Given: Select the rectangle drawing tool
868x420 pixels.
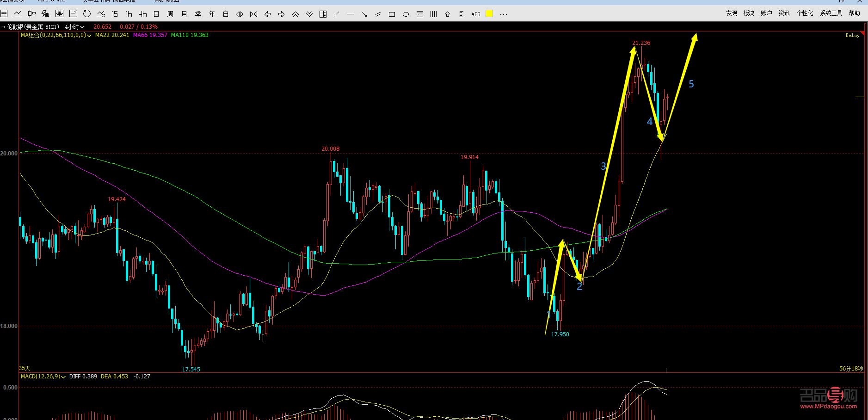Looking at the screenshot, I should coord(392,14).
